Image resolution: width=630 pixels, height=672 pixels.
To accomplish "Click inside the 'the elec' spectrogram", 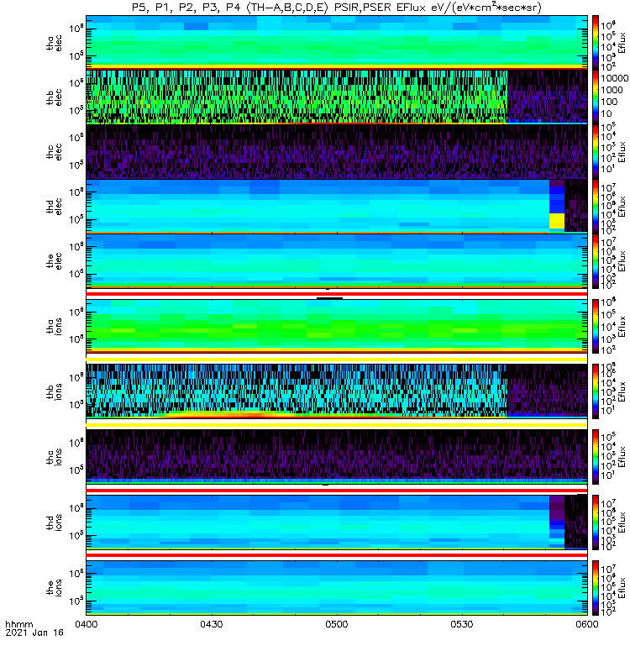I will (x=337, y=260).
